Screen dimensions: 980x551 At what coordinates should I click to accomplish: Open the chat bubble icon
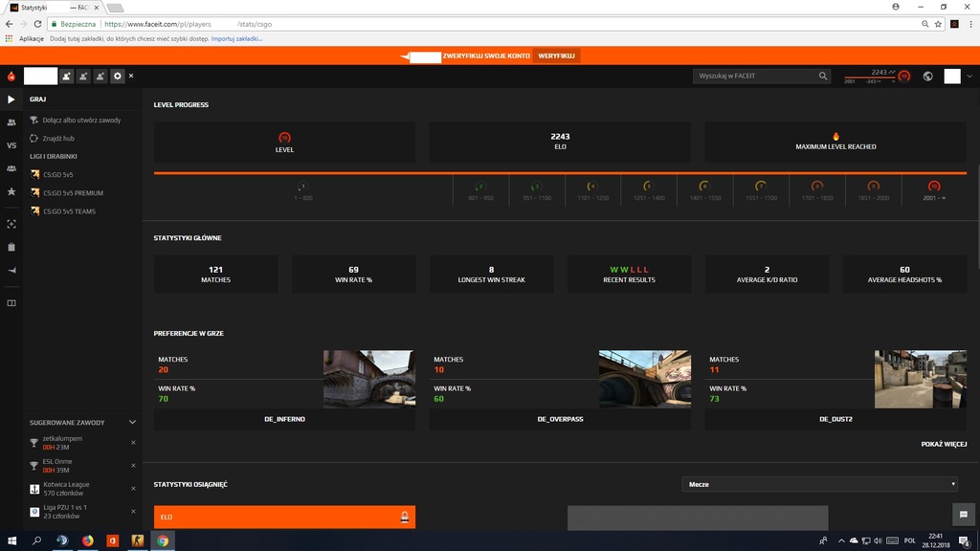[963, 514]
